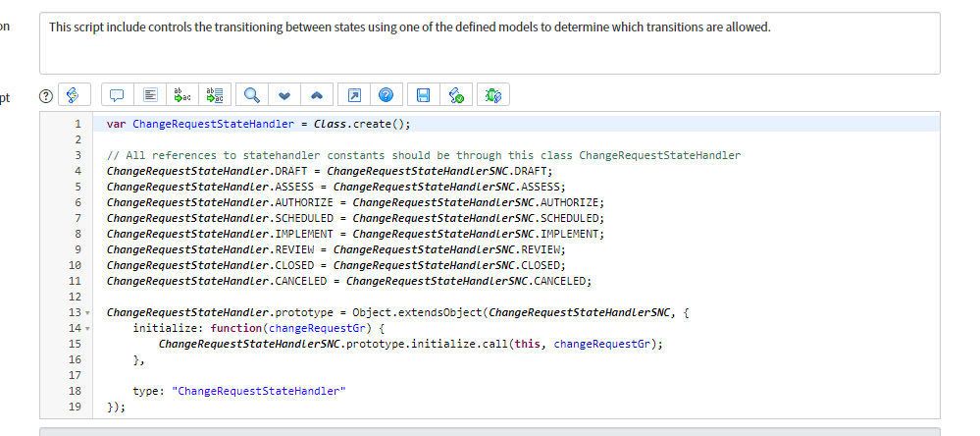Screen dimensions: 980x436
Task: Click inside the description text area
Action: tap(489, 49)
